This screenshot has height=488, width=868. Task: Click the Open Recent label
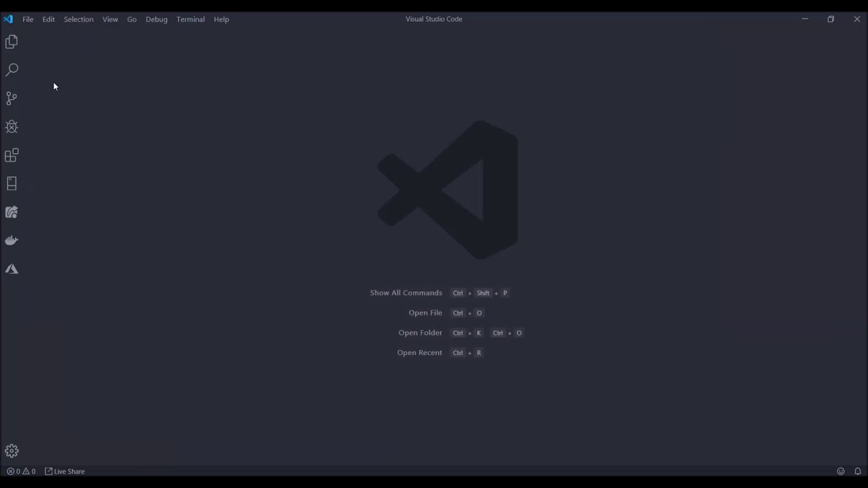420,352
